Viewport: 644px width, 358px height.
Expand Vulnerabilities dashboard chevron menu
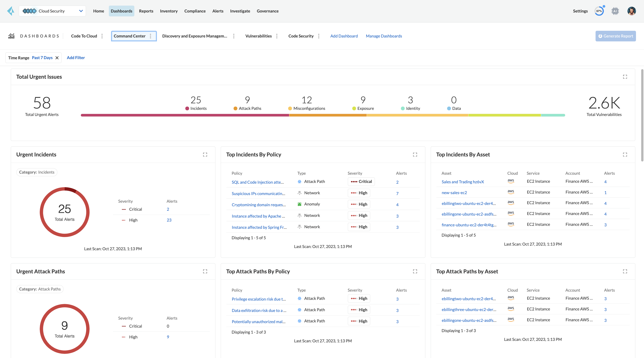(x=277, y=36)
